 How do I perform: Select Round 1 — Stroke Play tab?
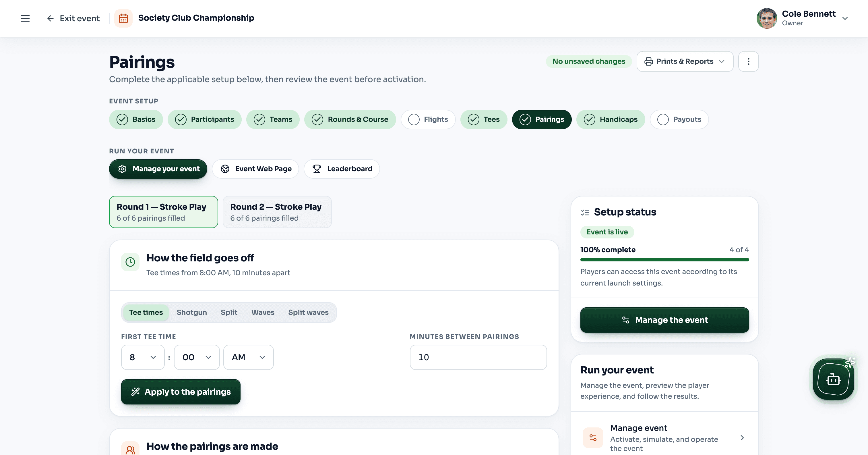[163, 212]
